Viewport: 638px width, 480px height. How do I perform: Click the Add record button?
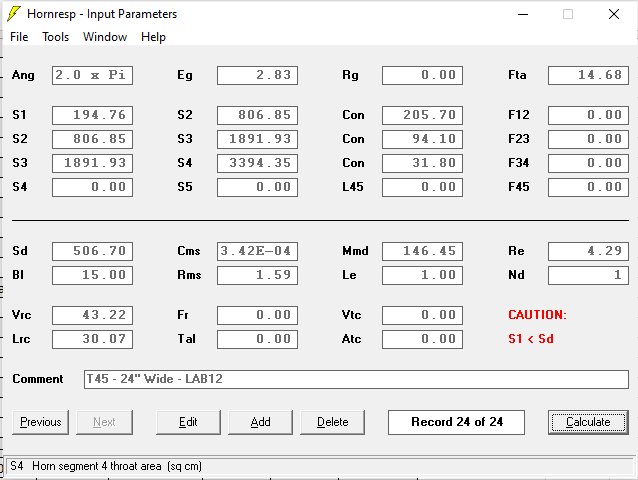(x=260, y=422)
